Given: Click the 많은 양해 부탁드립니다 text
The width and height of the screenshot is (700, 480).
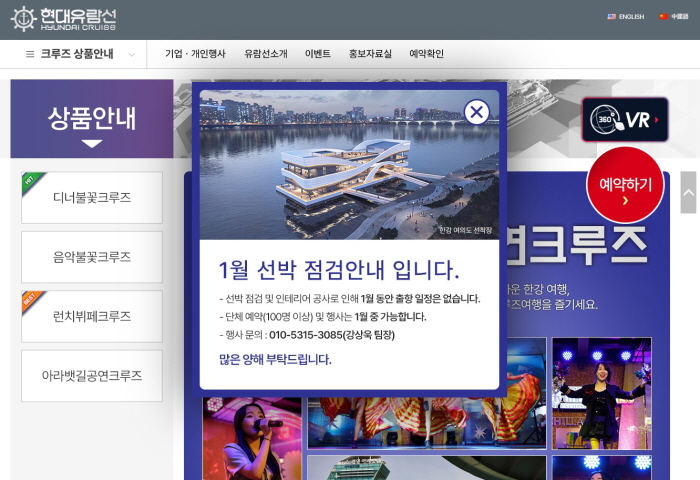Looking at the screenshot, I should tap(275, 359).
